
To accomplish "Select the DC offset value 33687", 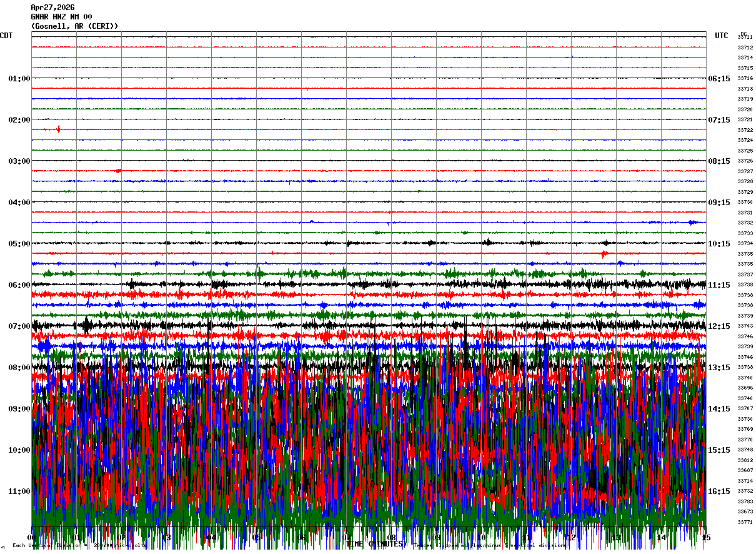I will (x=745, y=470).
